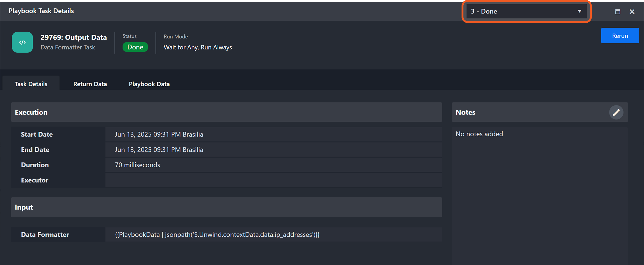Click the teal Data Formatter task icon

pyautogui.click(x=22, y=42)
